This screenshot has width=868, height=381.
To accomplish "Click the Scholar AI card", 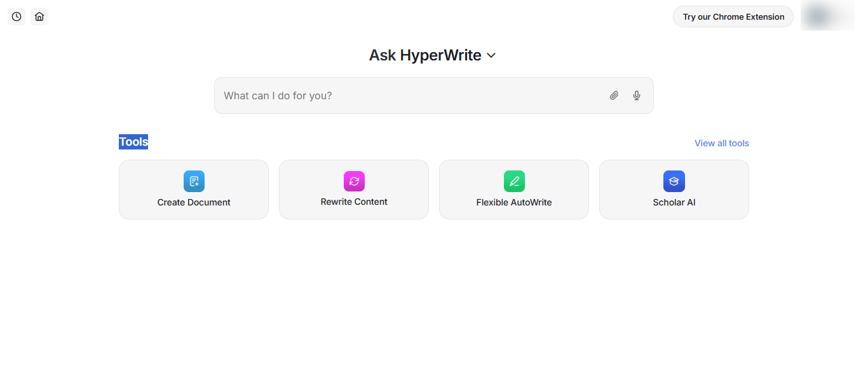I will (x=674, y=190).
